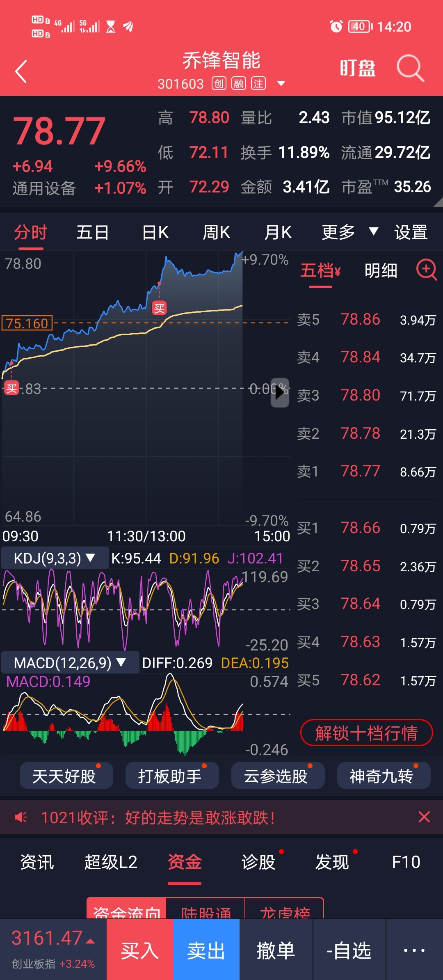Image resolution: width=443 pixels, height=980 pixels.
Task: Select the 五档 order book tab
Action: coord(320,271)
